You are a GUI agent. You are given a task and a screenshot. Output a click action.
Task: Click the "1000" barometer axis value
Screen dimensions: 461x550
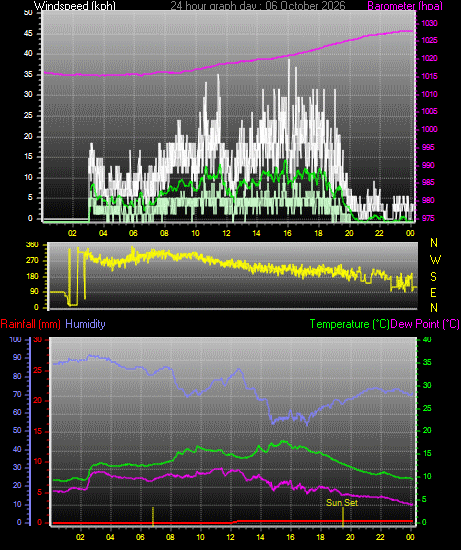(429, 129)
